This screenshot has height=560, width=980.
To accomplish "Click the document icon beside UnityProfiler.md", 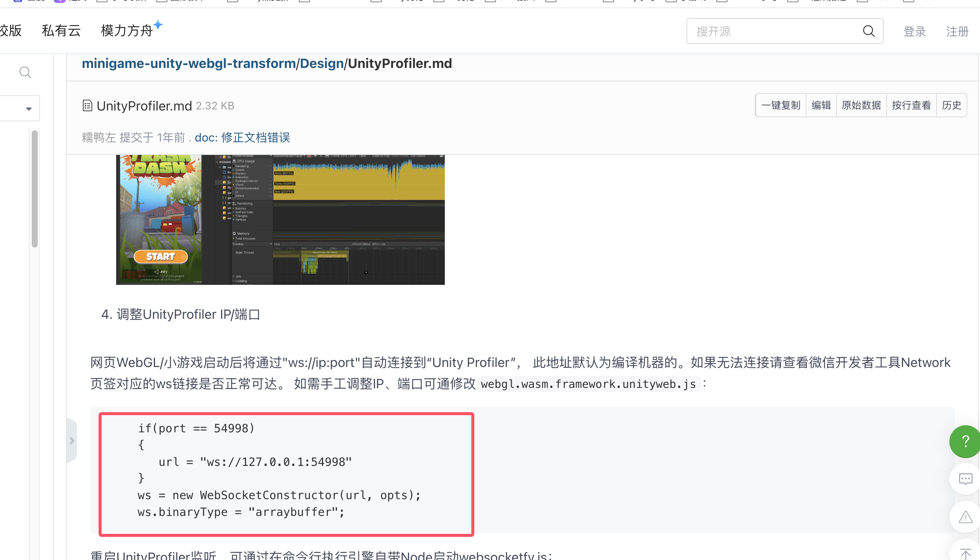I will (x=87, y=105).
